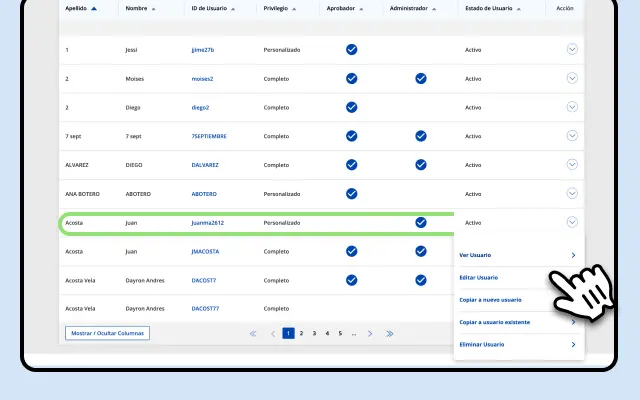Open user ID link diego2
Image resolution: width=640 pixels, height=400 pixels.
click(x=200, y=108)
